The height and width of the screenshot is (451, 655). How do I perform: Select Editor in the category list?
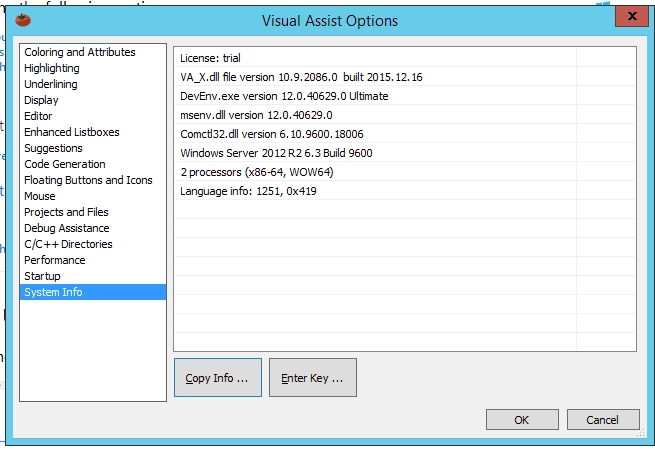(x=93, y=116)
